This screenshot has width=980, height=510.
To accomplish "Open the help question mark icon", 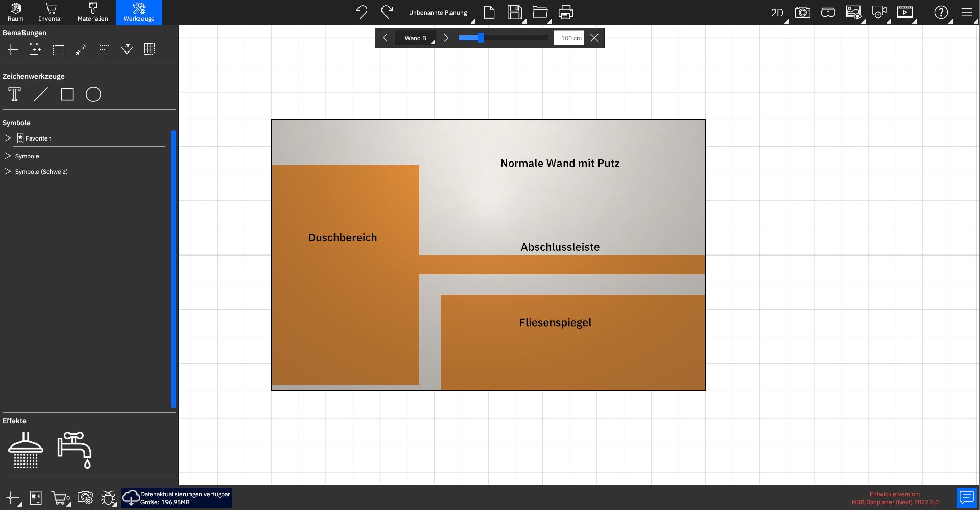I will click(941, 12).
